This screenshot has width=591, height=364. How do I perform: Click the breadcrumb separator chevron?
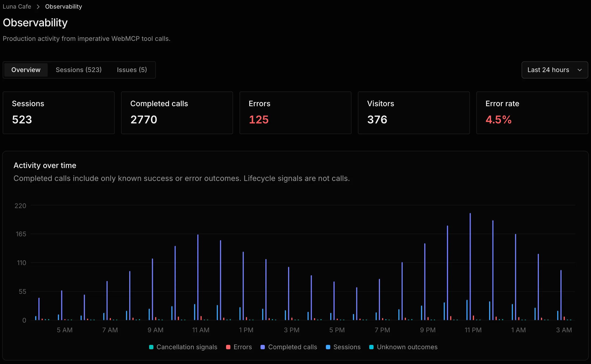point(38,6)
